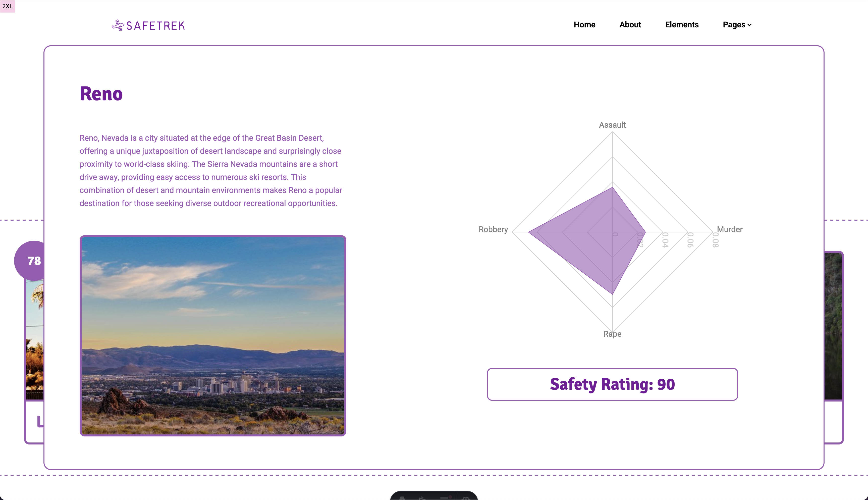Click the Safety Rating: 90 box
This screenshot has height=500, width=868.
click(x=612, y=384)
